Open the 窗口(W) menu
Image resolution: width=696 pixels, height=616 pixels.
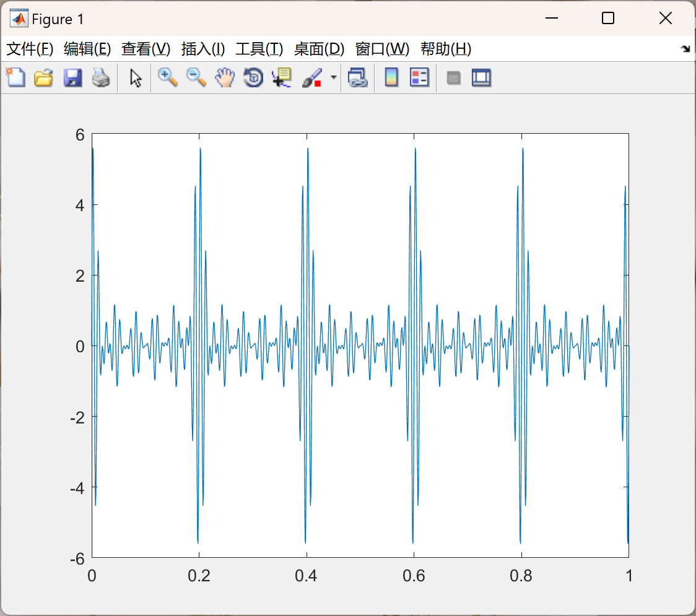click(382, 49)
